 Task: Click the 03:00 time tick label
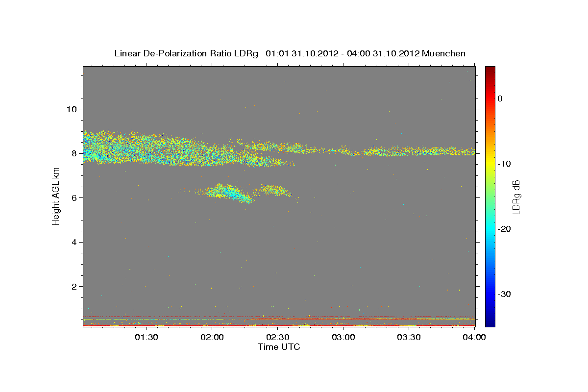[343, 337]
